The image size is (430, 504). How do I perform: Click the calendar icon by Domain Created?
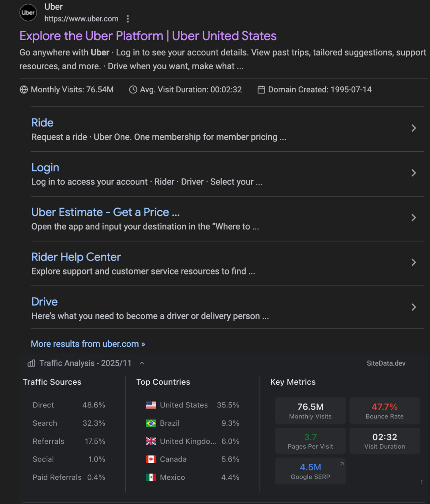261,90
